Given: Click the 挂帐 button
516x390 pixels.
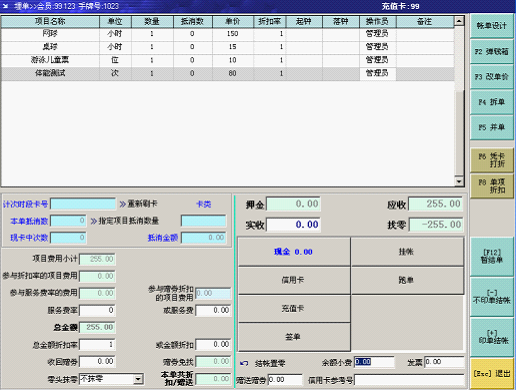Looking at the screenshot, I should (407, 252).
